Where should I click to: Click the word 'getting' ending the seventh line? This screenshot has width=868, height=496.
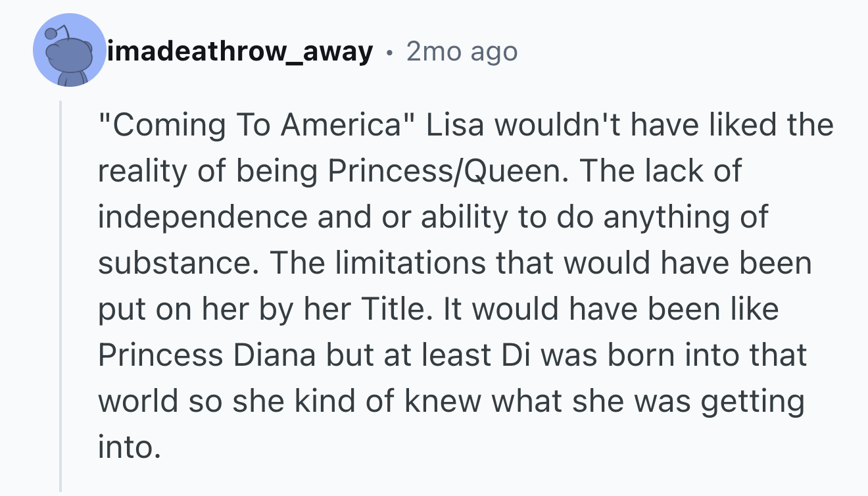tap(752, 403)
